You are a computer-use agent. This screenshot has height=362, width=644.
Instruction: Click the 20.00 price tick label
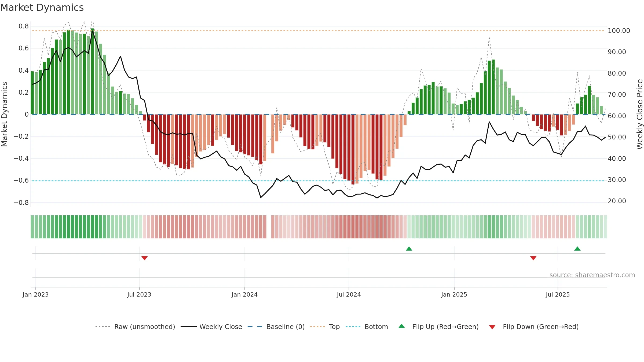pyautogui.click(x=617, y=201)
